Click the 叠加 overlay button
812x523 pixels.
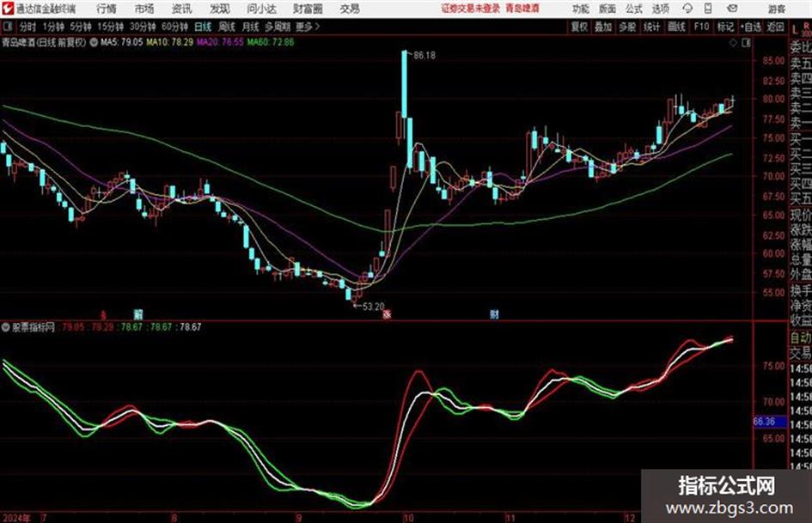pyautogui.click(x=603, y=27)
